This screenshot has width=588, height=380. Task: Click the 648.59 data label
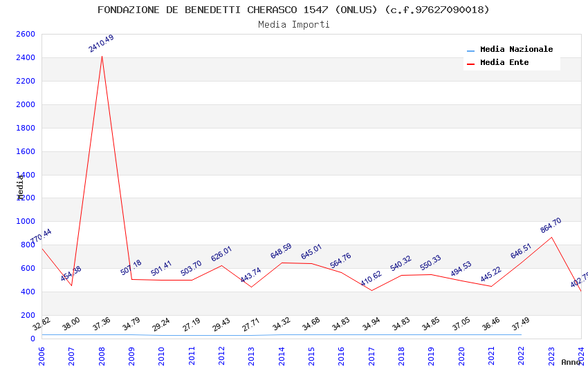[281, 251]
